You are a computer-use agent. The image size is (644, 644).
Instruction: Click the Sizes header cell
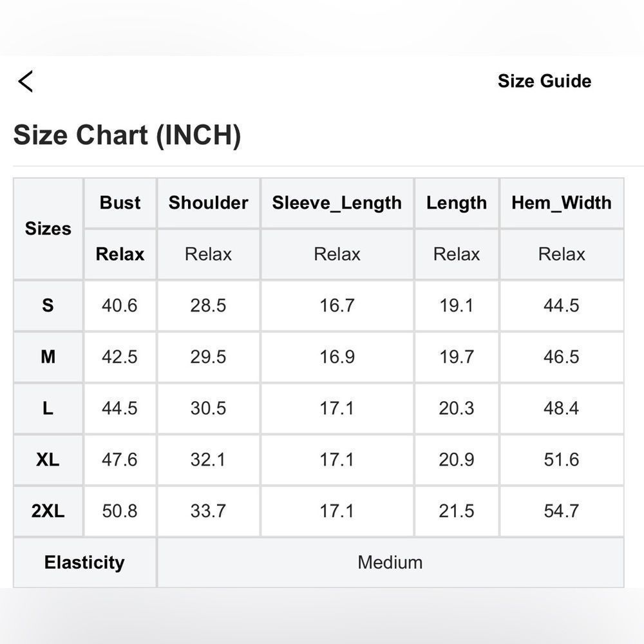click(x=48, y=229)
